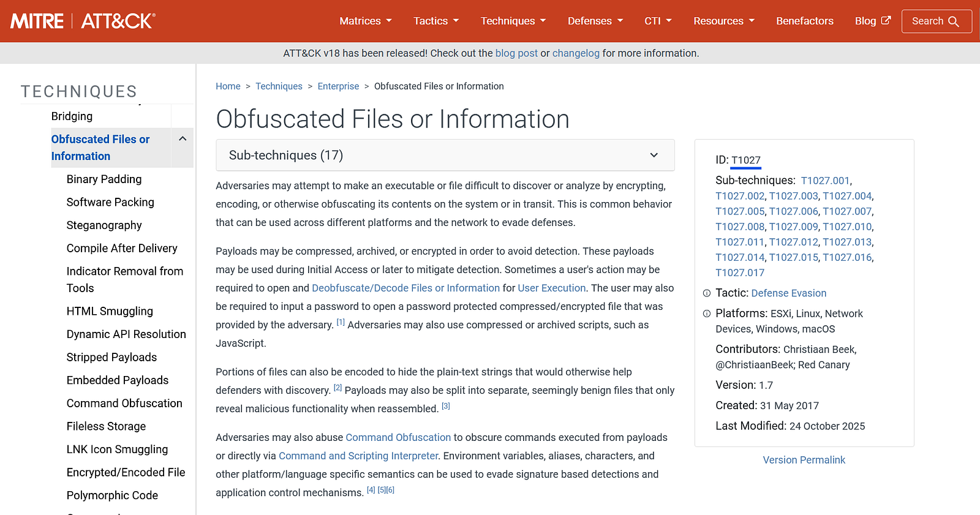Go to the Benefactors page
Viewport: 980px width, 515px height.
point(805,21)
